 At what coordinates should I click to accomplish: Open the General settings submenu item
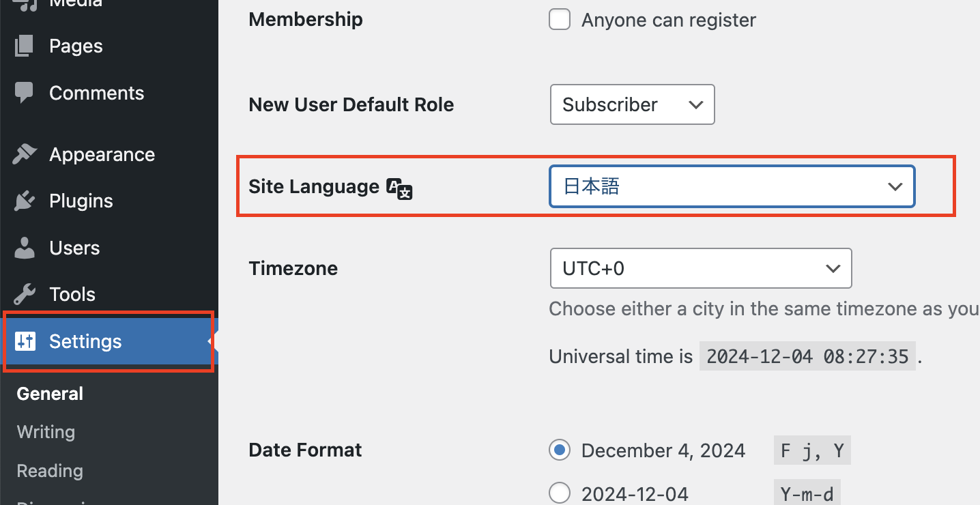[50, 394]
